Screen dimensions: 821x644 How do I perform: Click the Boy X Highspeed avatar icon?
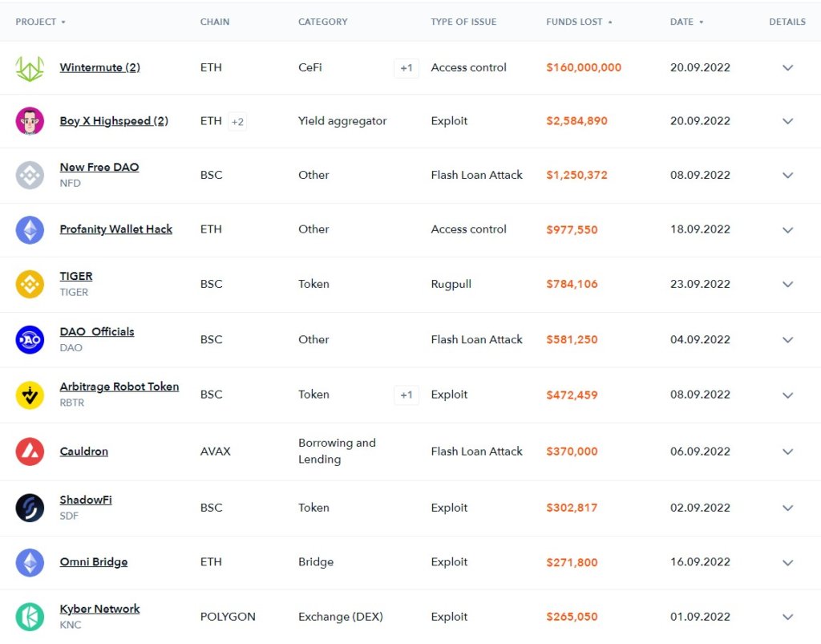(x=30, y=121)
